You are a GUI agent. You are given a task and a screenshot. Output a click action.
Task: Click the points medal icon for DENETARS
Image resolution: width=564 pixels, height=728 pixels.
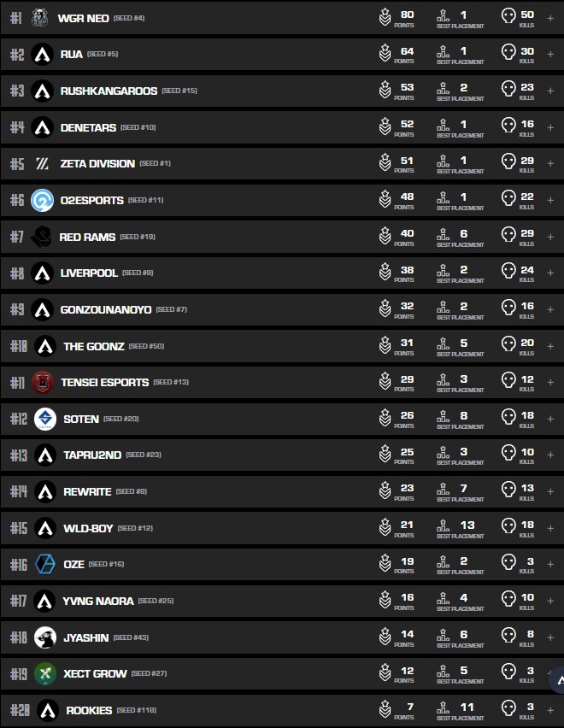385,127
